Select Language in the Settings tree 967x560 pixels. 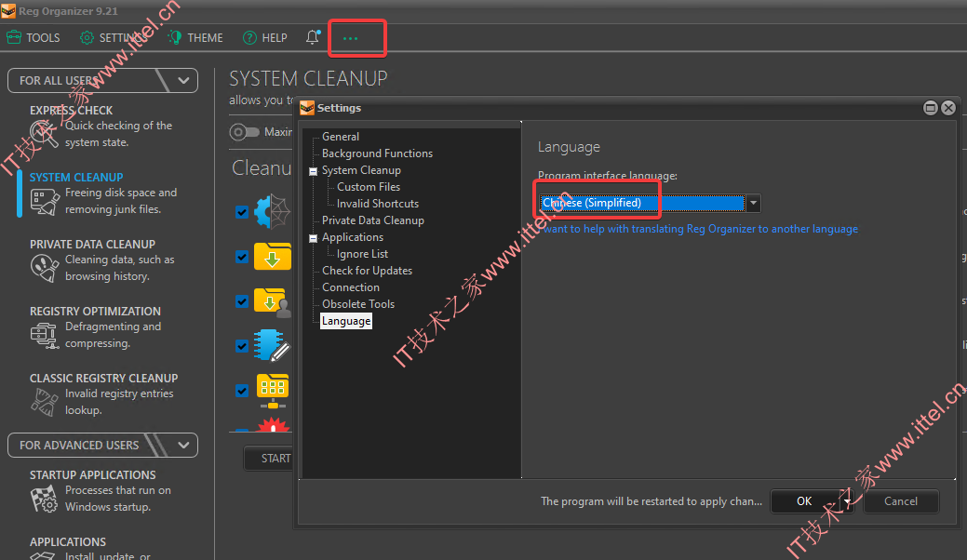tap(346, 321)
